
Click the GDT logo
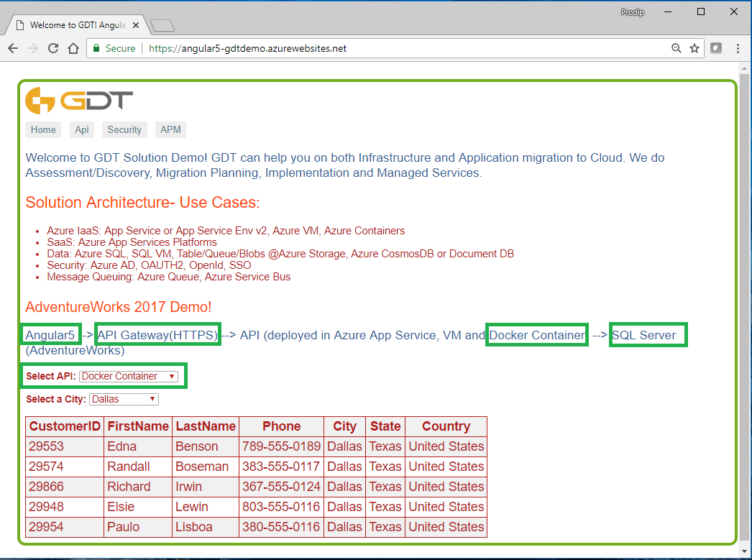tap(79, 101)
